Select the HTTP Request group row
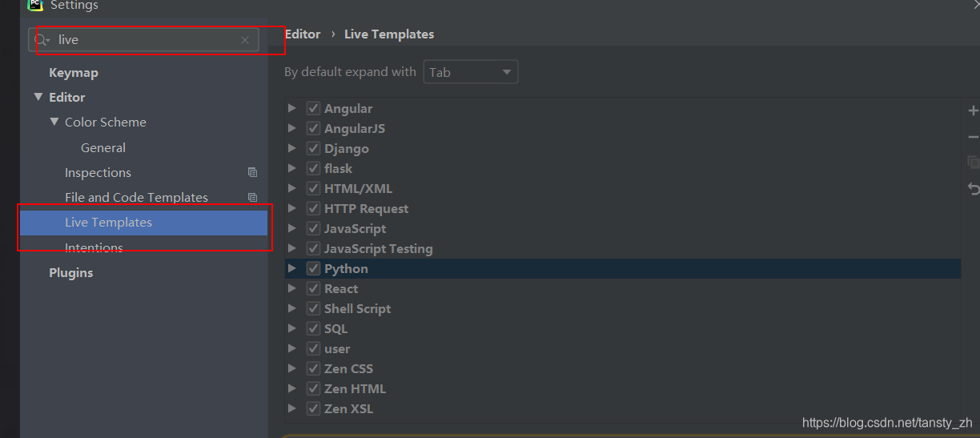 point(623,208)
